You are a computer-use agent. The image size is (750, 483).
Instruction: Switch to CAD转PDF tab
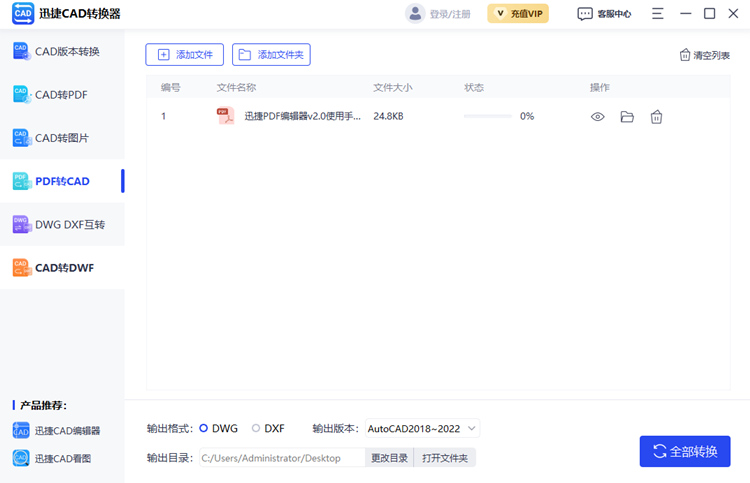click(62, 95)
